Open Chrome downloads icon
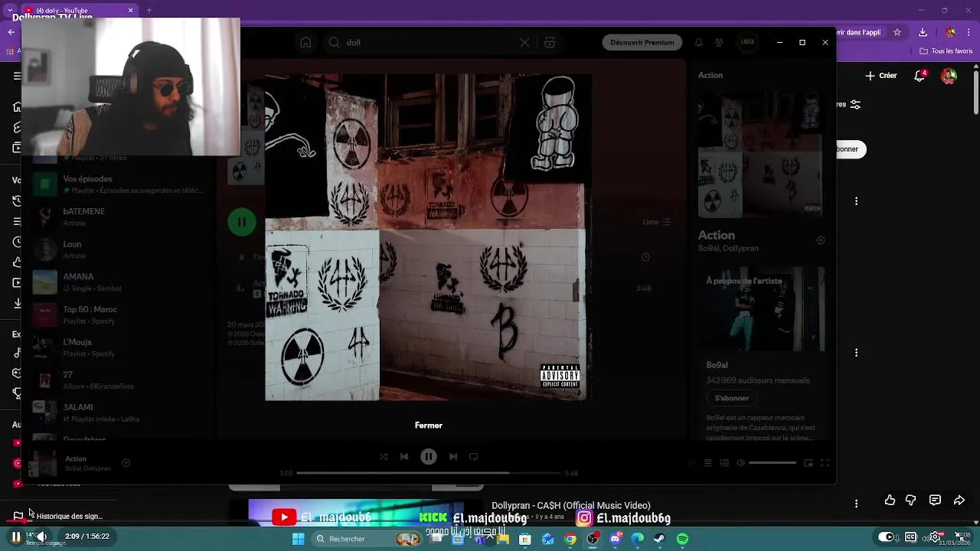Viewport: 980px width, 551px height. click(923, 32)
